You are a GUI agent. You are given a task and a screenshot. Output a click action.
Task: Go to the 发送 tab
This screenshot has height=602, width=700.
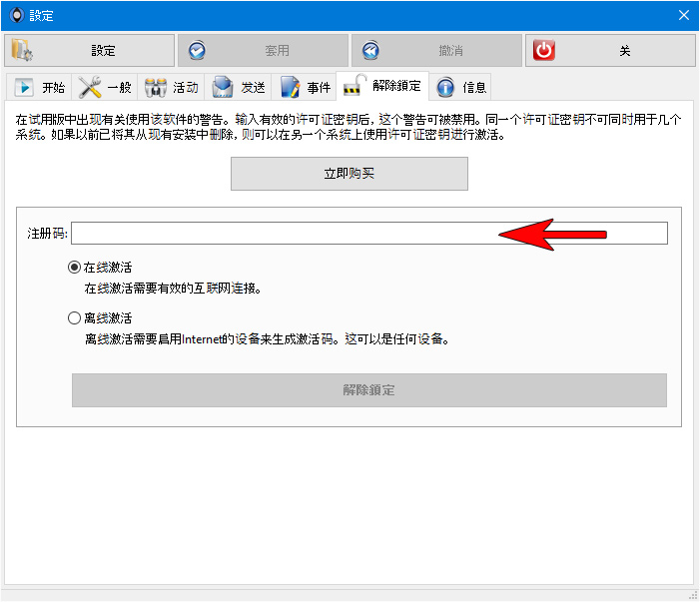click(x=238, y=87)
